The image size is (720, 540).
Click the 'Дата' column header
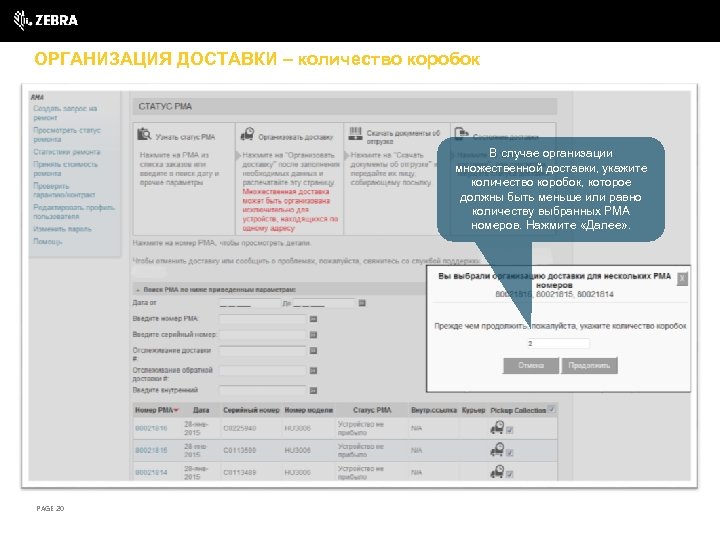point(201,410)
